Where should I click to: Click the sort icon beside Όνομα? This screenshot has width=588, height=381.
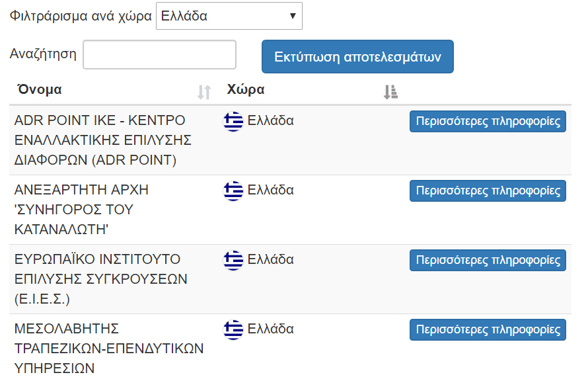click(204, 92)
